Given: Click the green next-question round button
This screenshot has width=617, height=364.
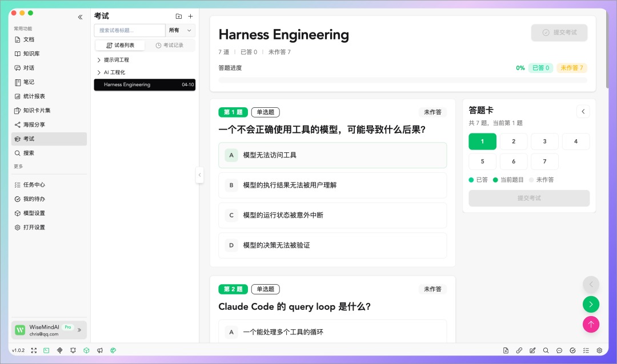Looking at the screenshot, I should 591,304.
